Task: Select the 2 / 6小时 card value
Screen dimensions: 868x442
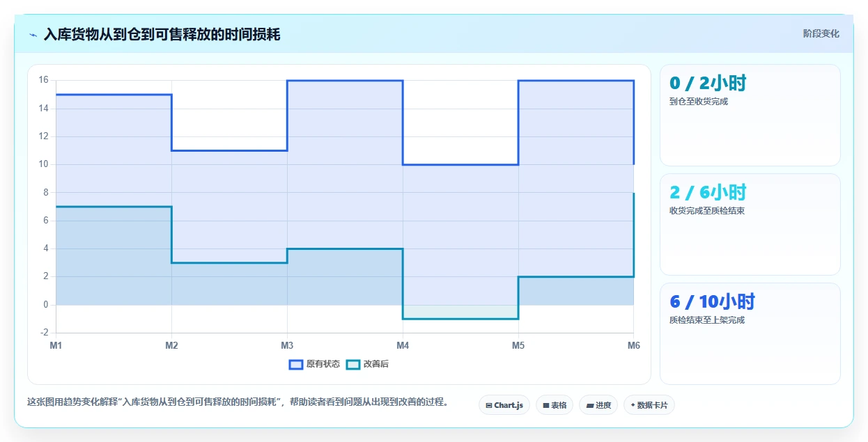Action: pyautogui.click(x=708, y=193)
